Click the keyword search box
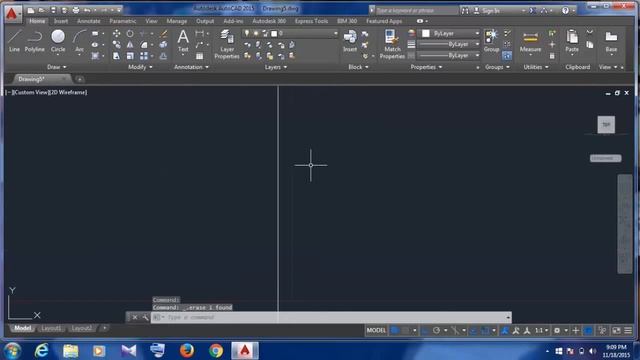Image resolution: width=640 pixels, height=360 pixels. 416,11
